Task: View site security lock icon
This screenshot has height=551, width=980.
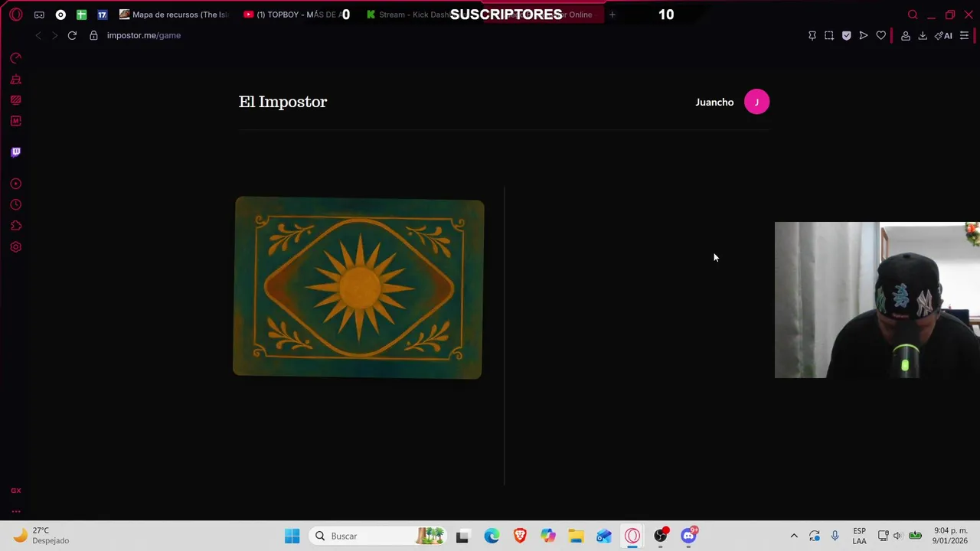Action: (x=93, y=35)
